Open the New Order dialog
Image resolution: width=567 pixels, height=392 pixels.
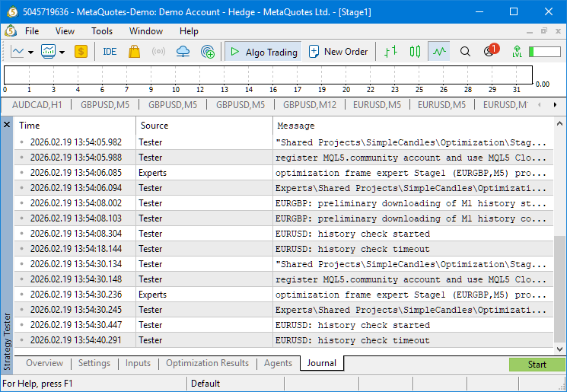click(x=338, y=52)
